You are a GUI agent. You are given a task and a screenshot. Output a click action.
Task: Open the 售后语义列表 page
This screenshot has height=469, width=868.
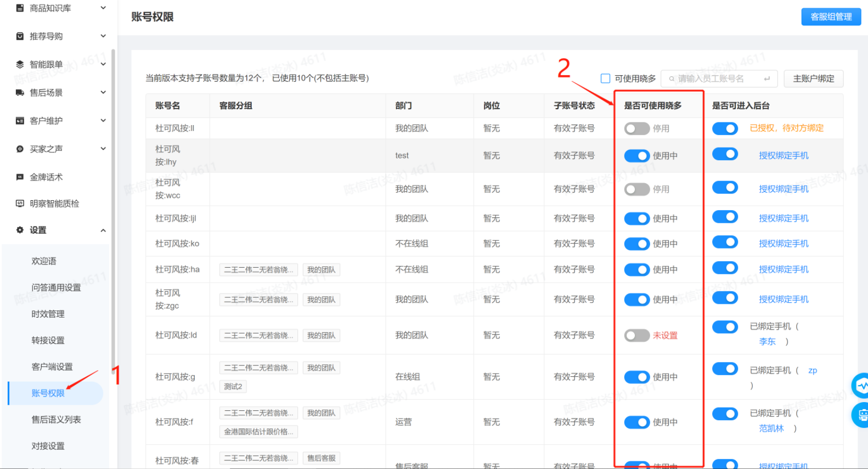pos(56,420)
